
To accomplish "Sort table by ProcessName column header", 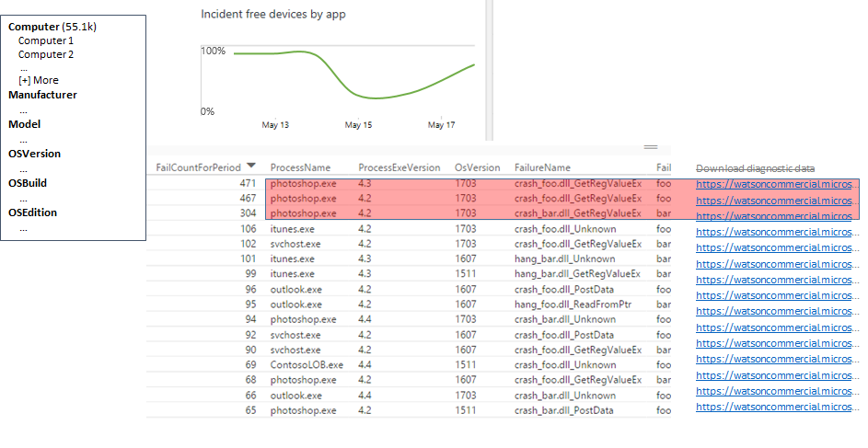I will point(300,167).
